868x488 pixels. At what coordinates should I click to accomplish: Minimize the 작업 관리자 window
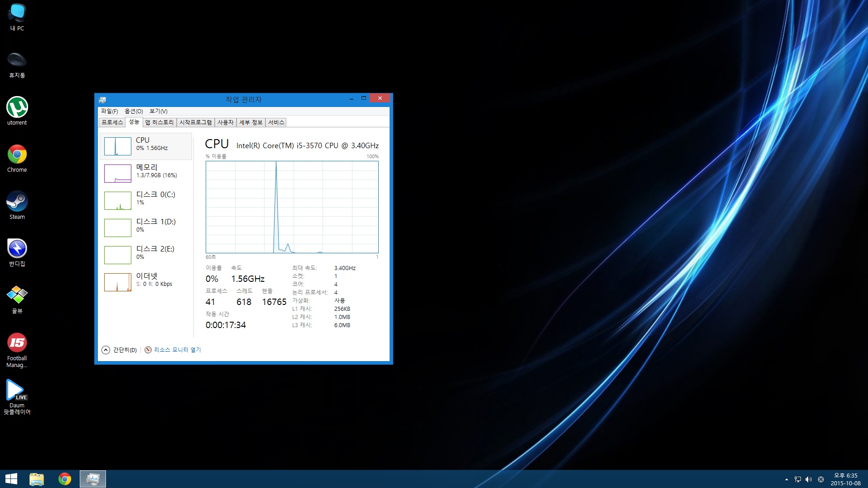[x=352, y=98]
